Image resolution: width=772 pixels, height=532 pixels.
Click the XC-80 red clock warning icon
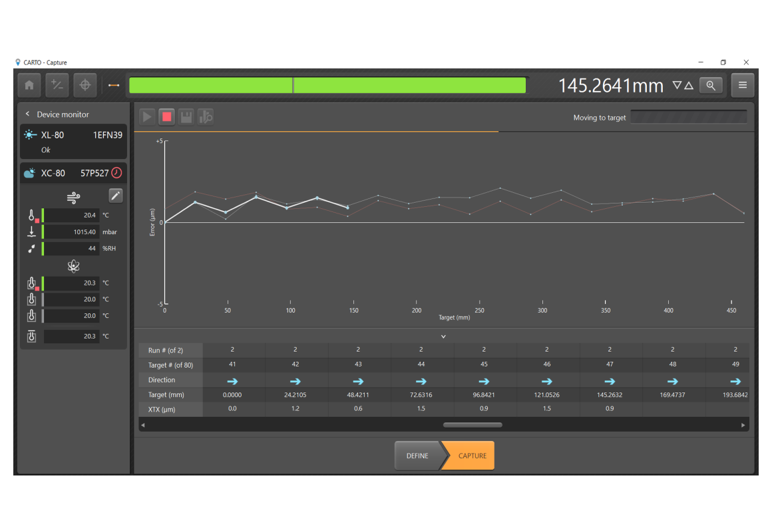coord(116,173)
